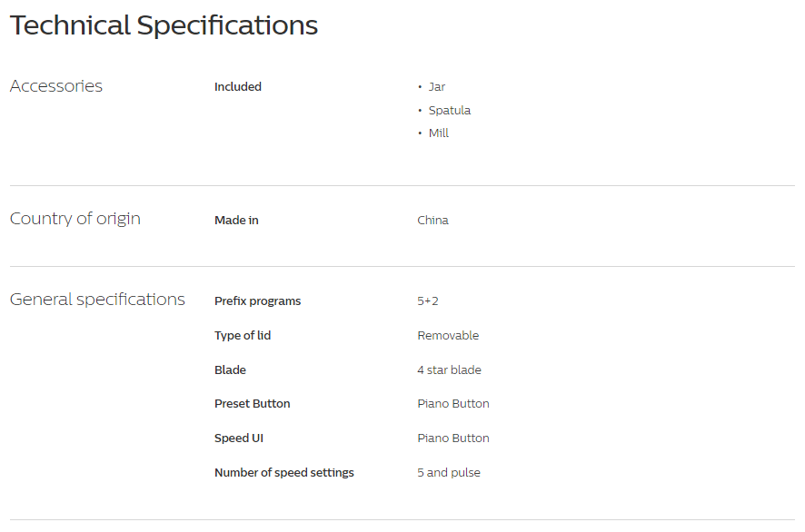Click the Removable value text
Screen dimensions: 805x532
coord(448,336)
